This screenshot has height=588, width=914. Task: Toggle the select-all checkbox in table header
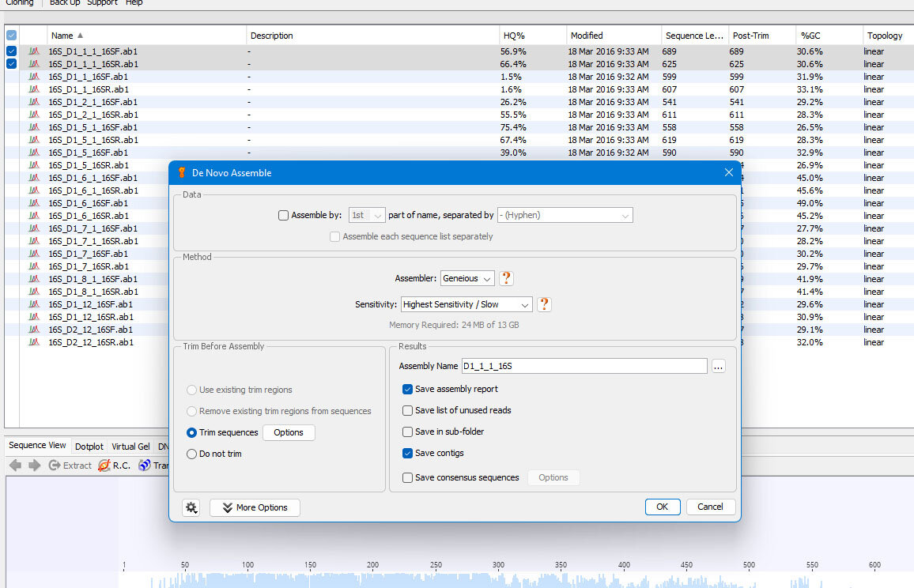click(x=11, y=36)
